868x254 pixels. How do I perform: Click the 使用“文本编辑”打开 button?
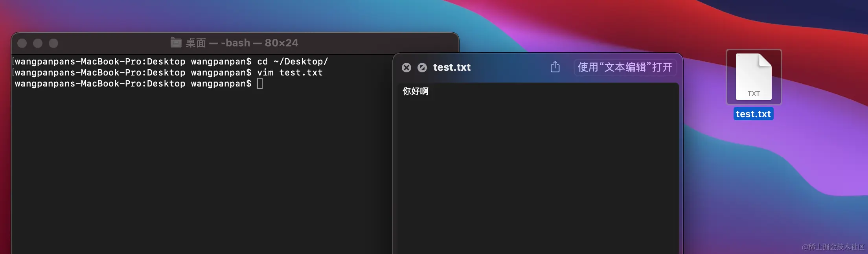pos(625,67)
